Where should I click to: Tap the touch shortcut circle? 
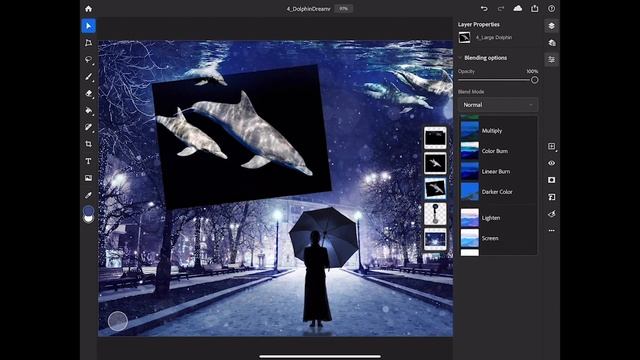click(x=118, y=321)
